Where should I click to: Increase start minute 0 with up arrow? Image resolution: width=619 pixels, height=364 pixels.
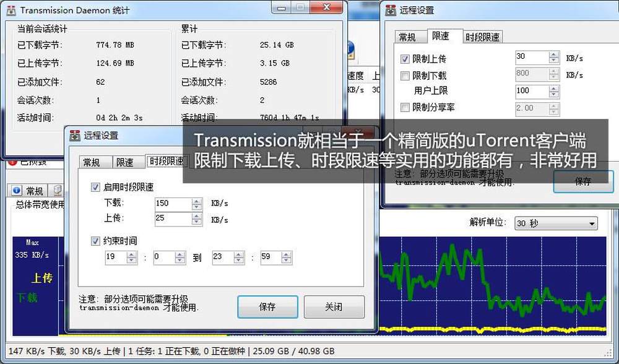[x=180, y=255]
